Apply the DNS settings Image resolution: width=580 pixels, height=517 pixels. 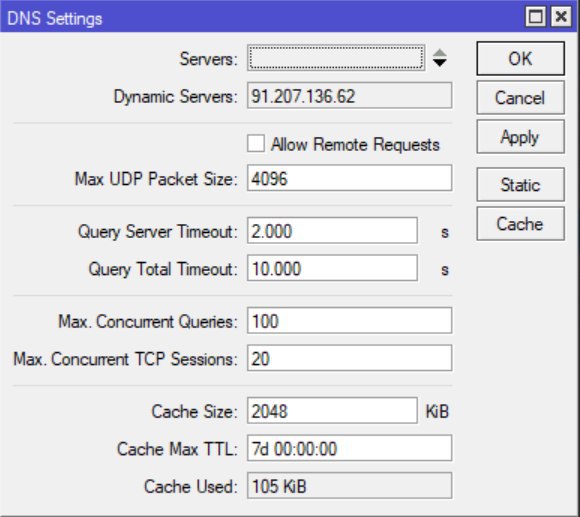(x=520, y=137)
